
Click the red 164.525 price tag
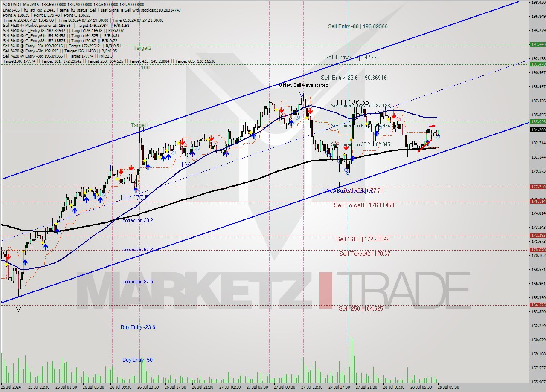pyautogui.click(x=537, y=305)
